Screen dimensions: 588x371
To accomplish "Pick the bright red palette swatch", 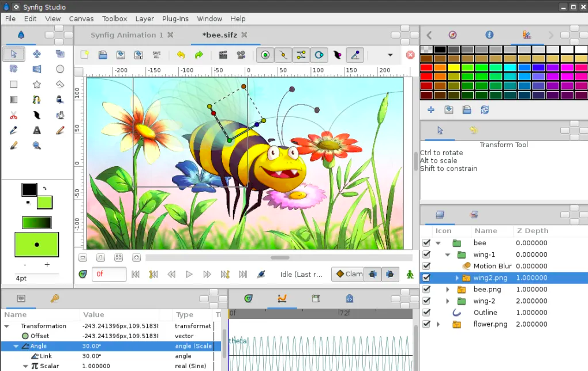I will click(426, 68).
